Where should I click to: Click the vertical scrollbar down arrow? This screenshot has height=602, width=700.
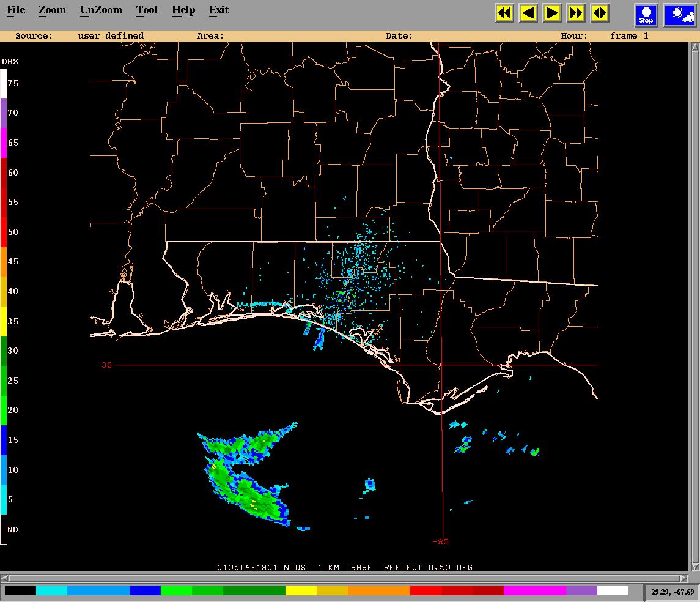694,567
